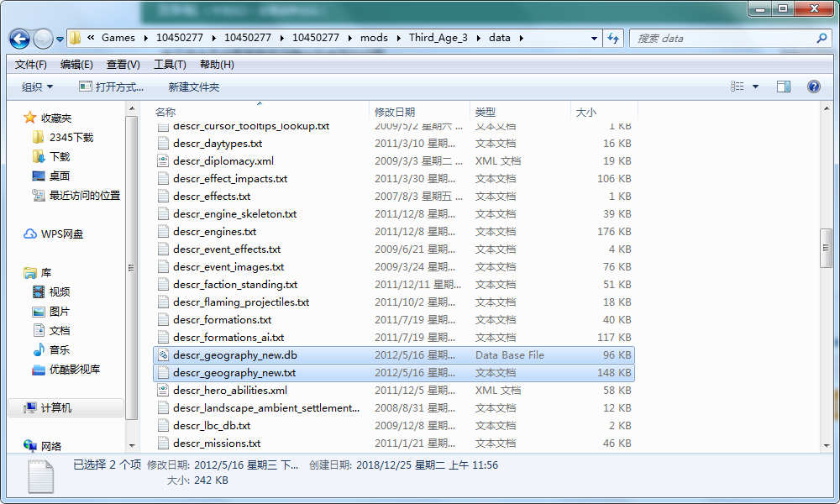The image size is (840, 504).
Task: Select the descr_geography_new.txt file icon
Action: click(164, 373)
